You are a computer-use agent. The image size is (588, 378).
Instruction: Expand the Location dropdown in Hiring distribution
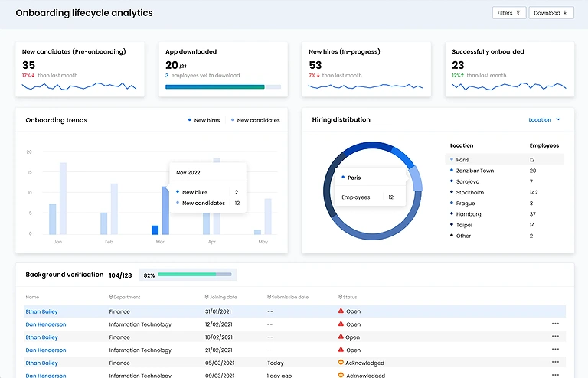coord(544,119)
